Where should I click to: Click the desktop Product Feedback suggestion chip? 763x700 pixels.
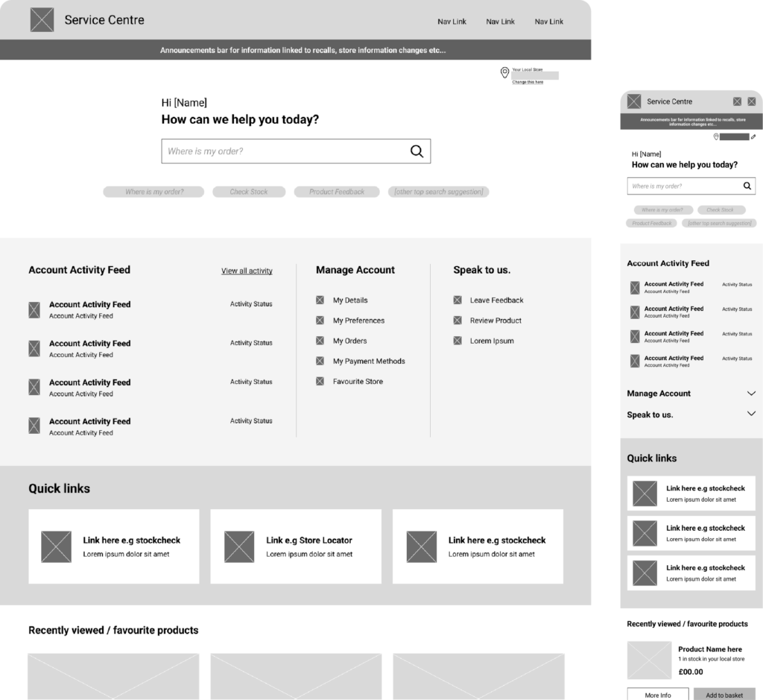coord(337,192)
